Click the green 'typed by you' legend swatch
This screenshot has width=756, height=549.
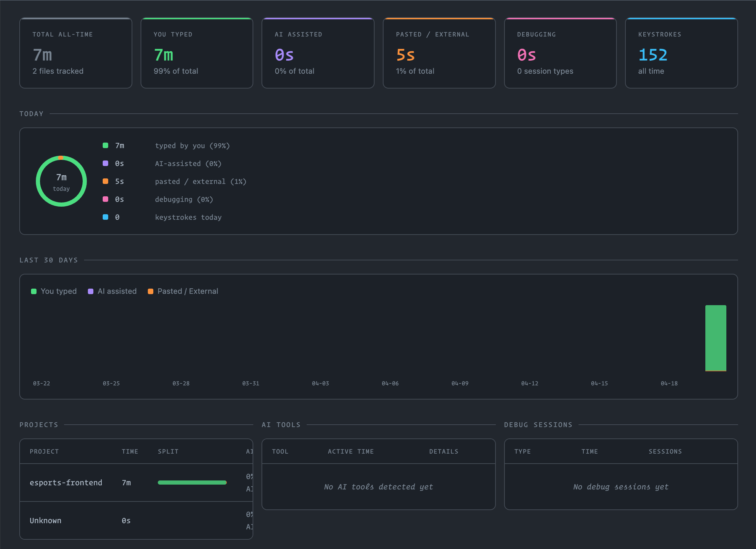[105, 145]
